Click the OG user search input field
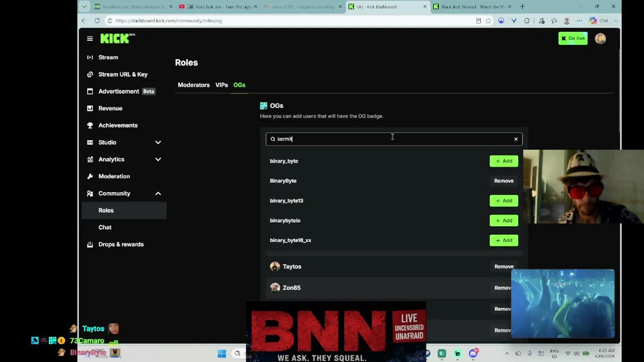 tap(394, 139)
